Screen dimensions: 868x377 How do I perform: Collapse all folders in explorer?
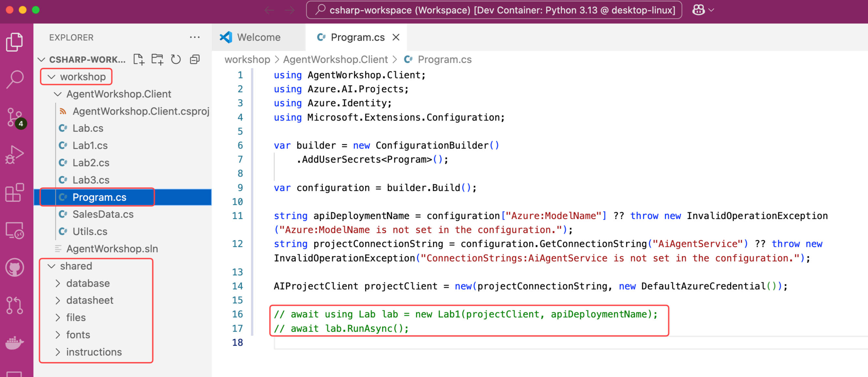pyautogui.click(x=194, y=60)
